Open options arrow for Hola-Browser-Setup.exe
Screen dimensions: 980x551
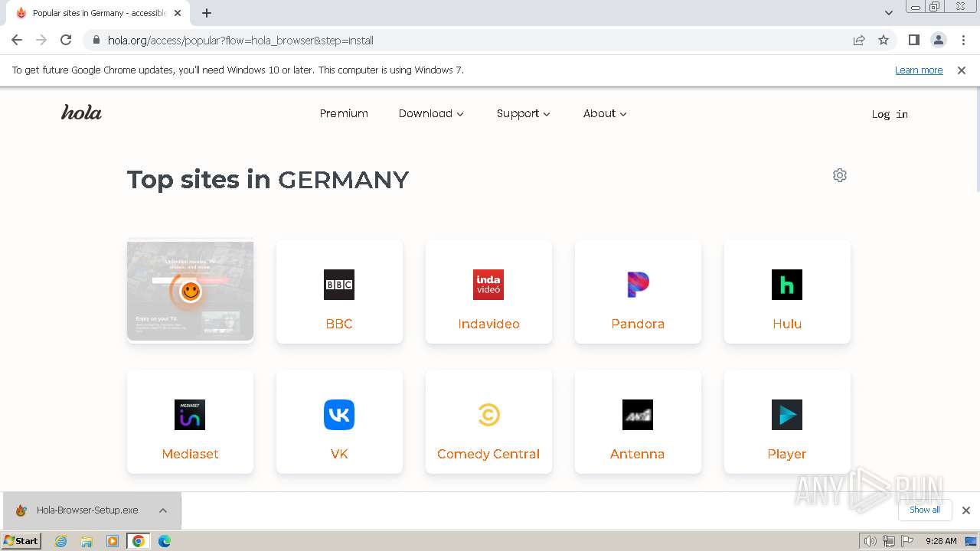tap(163, 510)
